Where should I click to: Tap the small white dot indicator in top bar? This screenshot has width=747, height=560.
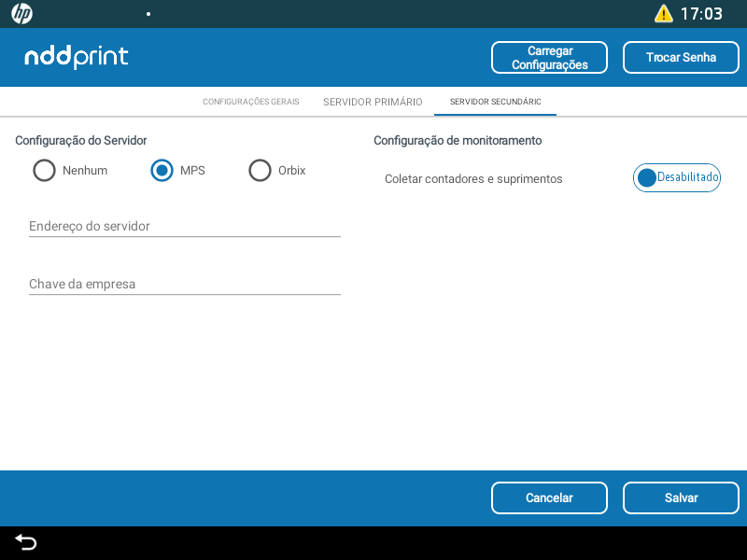tap(148, 15)
